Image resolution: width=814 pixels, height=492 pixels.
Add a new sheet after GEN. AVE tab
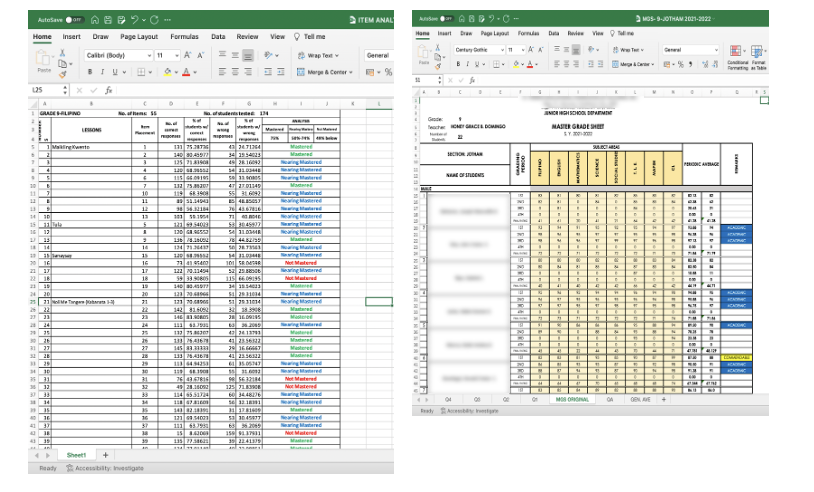[663, 400]
